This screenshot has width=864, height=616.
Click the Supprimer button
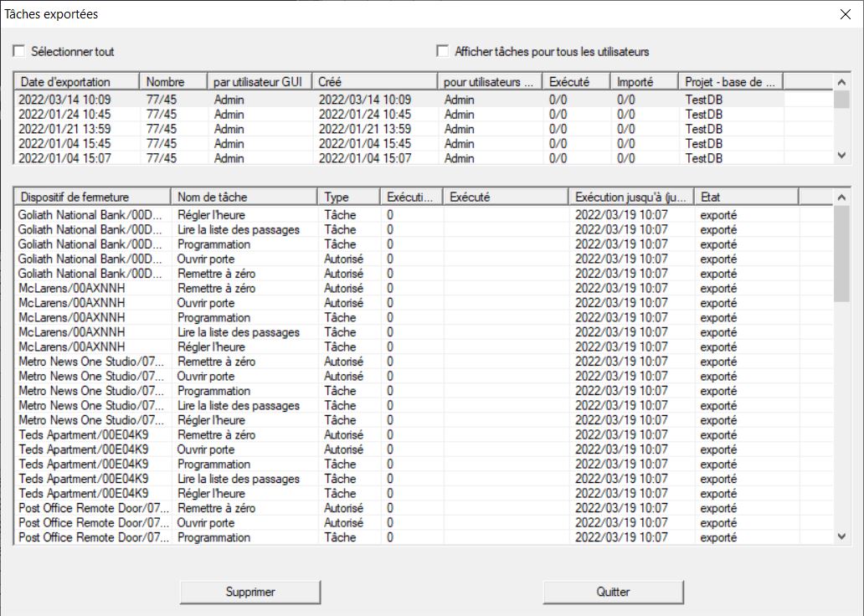click(x=250, y=592)
